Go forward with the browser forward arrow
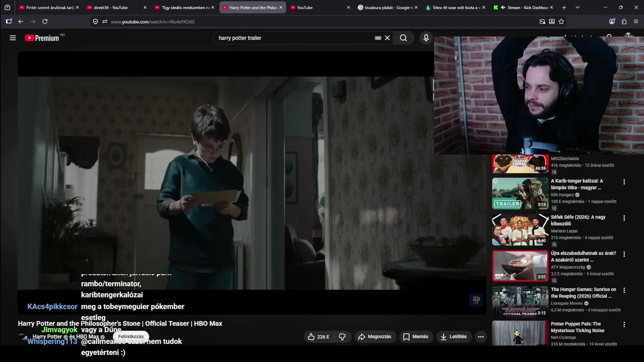The image size is (644, 362). pos(33,22)
